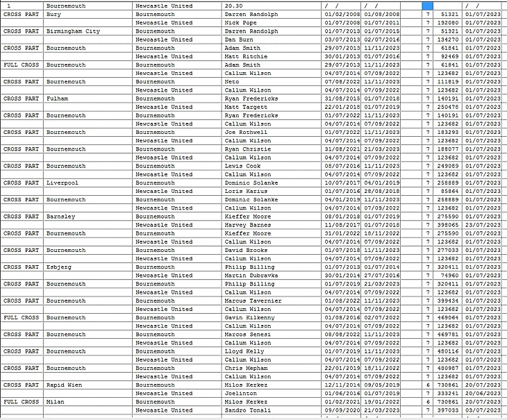
Task: Select the 'Matt Targett' cell
Action: pyautogui.click(x=272, y=107)
